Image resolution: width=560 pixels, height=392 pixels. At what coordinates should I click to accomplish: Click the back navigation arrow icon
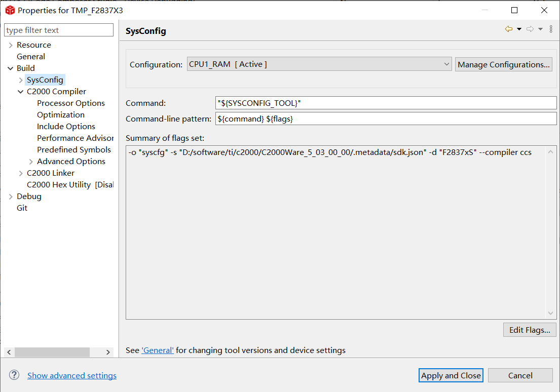point(508,29)
